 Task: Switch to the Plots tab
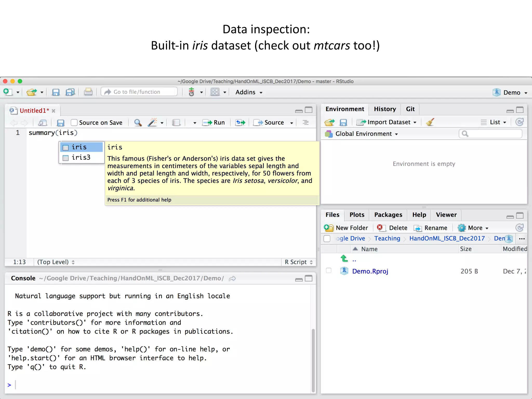point(357,215)
